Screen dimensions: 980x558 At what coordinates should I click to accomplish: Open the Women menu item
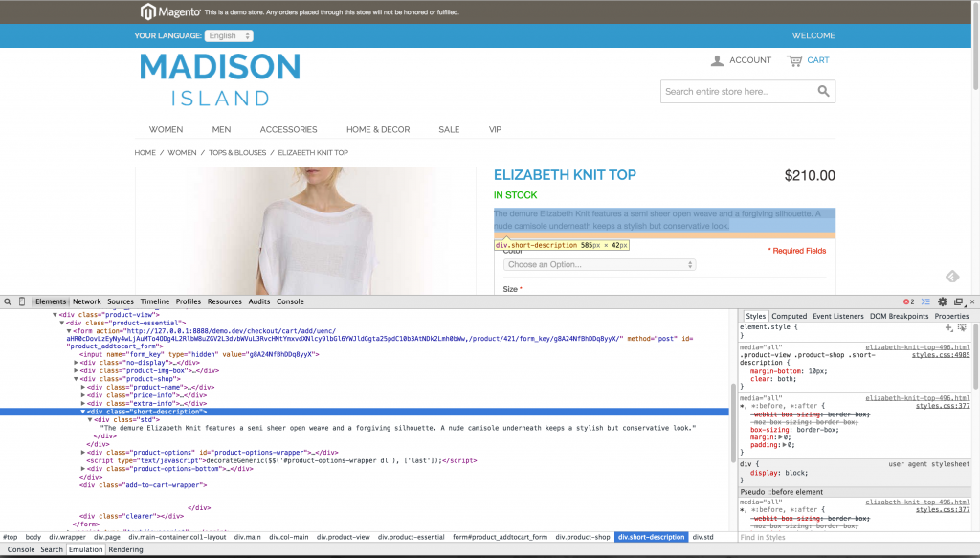coord(166,130)
